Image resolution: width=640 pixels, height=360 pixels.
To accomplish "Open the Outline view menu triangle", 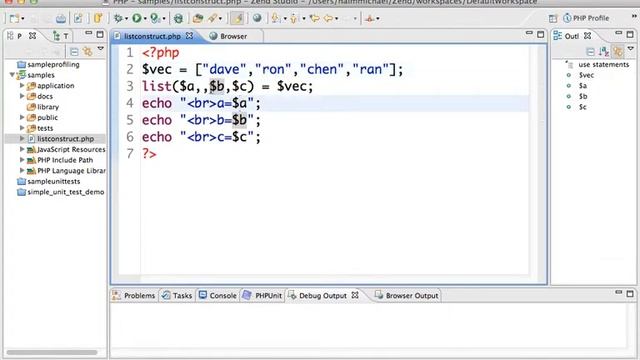I will (631, 49).
